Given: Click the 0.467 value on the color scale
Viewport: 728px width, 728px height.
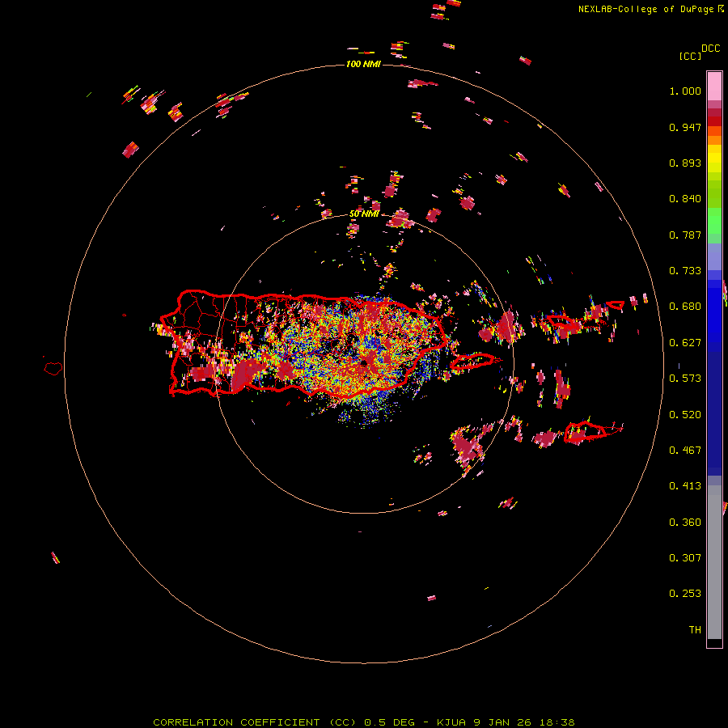Looking at the screenshot, I should (685, 451).
